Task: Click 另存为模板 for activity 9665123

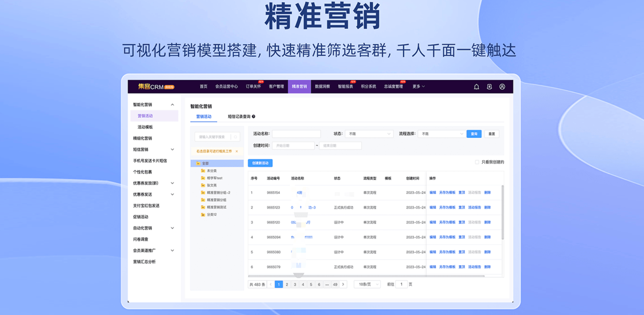Action: tap(447, 208)
